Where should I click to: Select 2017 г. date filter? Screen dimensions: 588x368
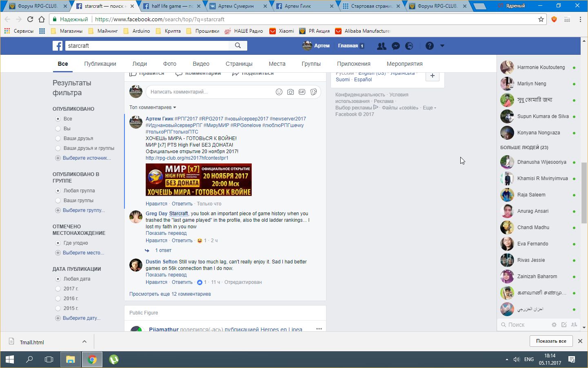pyautogui.click(x=58, y=289)
